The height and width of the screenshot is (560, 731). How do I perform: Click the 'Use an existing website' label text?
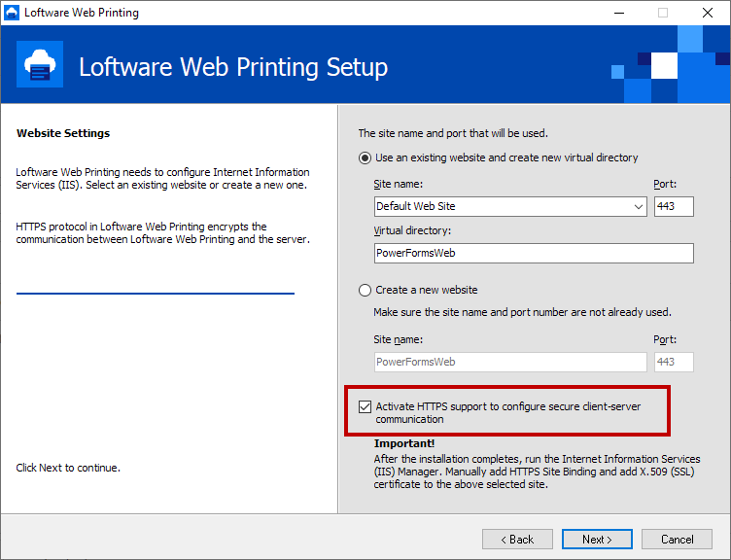click(x=506, y=157)
